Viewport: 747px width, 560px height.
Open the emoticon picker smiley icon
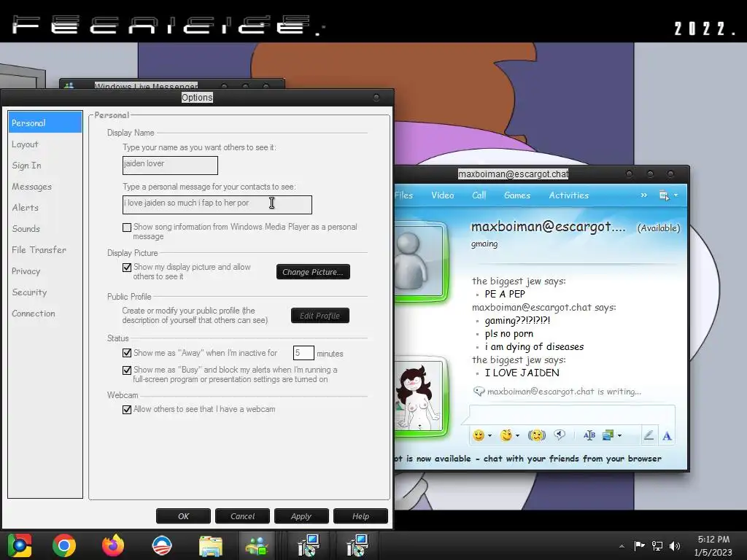click(479, 435)
